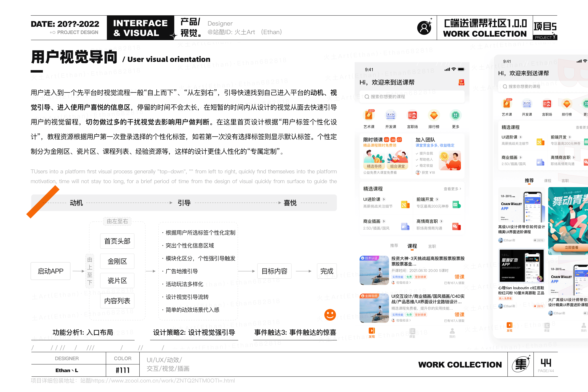This screenshot has width=588, height=392.
Task: Click the designer avatar icon in the header
Action: tap(424, 28)
